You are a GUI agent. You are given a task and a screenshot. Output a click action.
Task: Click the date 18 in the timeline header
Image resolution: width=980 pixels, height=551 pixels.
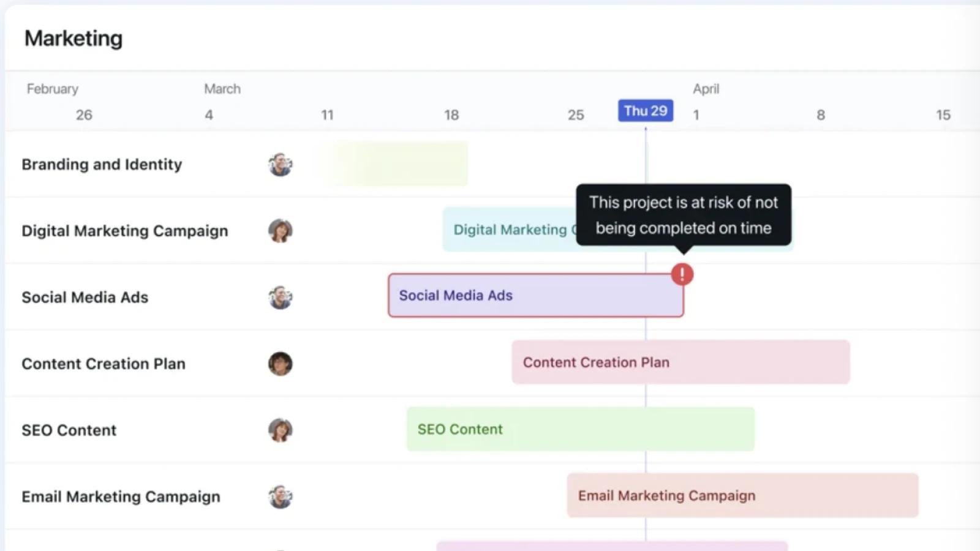pyautogui.click(x=451, y=115)
